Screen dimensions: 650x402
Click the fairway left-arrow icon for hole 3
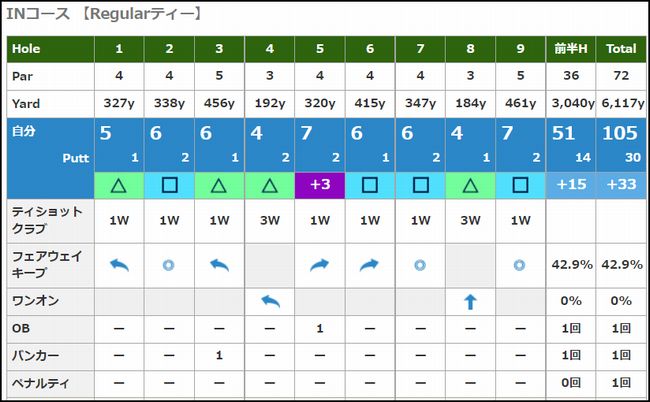click(219, 265)
